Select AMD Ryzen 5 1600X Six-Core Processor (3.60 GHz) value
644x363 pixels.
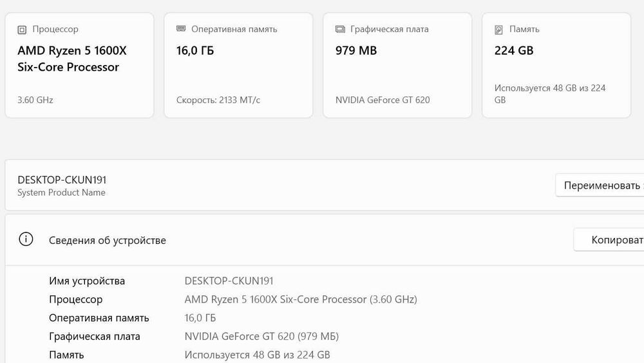tap(301, 299)
